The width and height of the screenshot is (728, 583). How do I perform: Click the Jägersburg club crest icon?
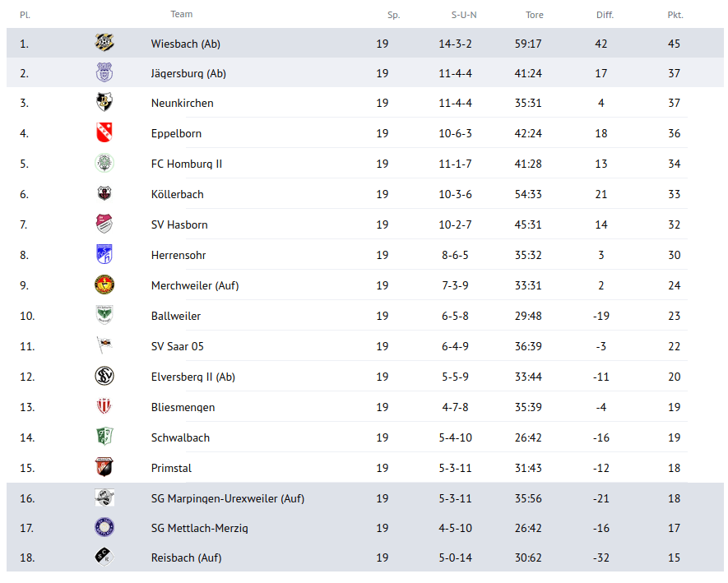click(104, 73)
